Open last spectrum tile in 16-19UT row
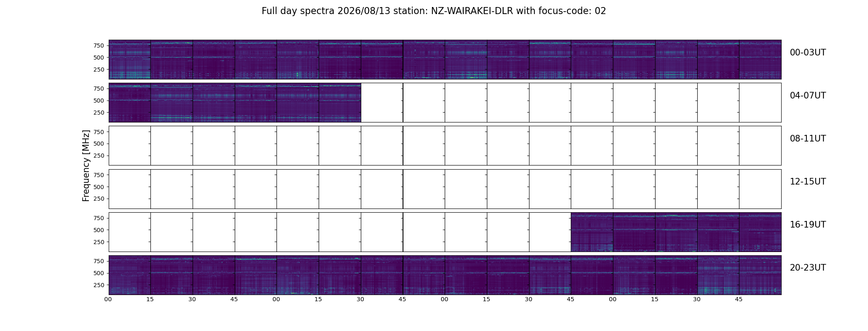This screenshot has width=868, height=331. tap(760, 232)
